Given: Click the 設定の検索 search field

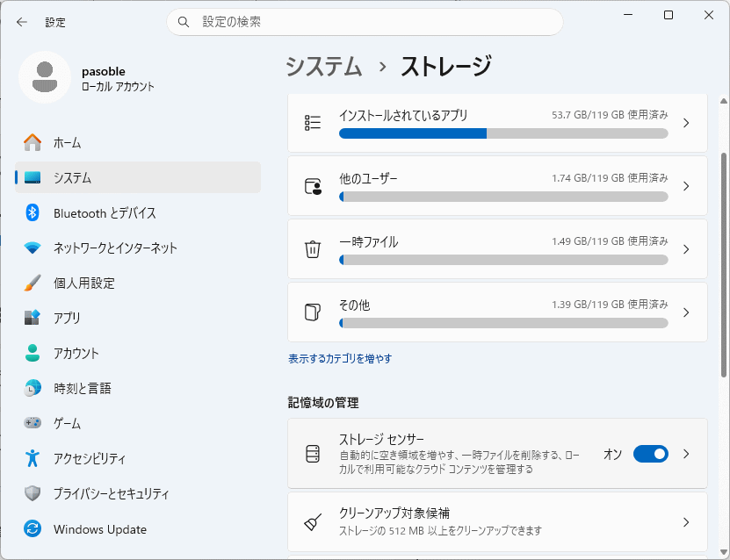Looking at the screenshot, I should click(x=365, y=22).
